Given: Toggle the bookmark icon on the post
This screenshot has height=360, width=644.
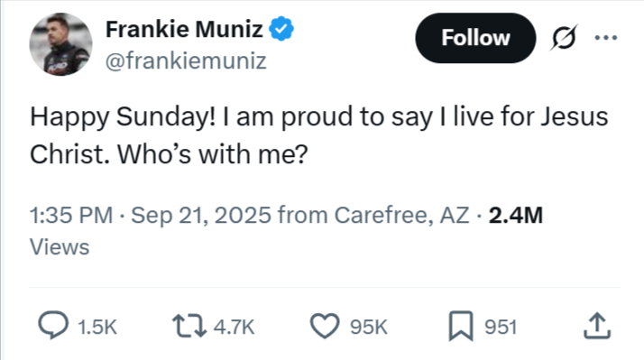Looking at the screenshot, I should coord(461,326).
